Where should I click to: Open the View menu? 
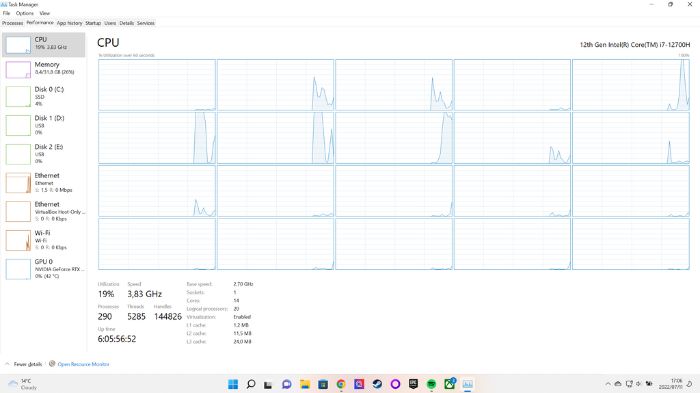pos(45,13)
